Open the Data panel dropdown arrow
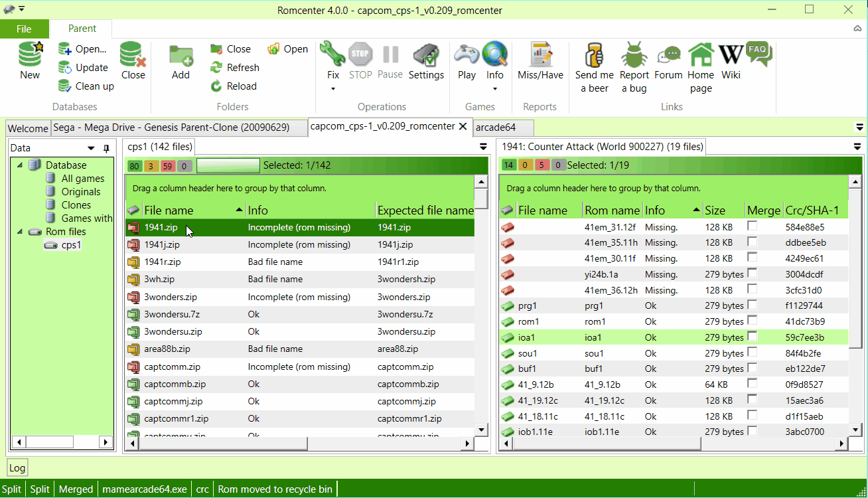Viewport: 868px width, 498px height. click(91, 148)
